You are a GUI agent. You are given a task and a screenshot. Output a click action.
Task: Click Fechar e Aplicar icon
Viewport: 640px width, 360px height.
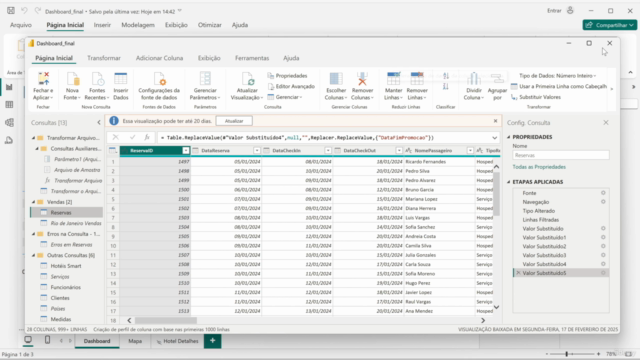[x=43, y=79]
